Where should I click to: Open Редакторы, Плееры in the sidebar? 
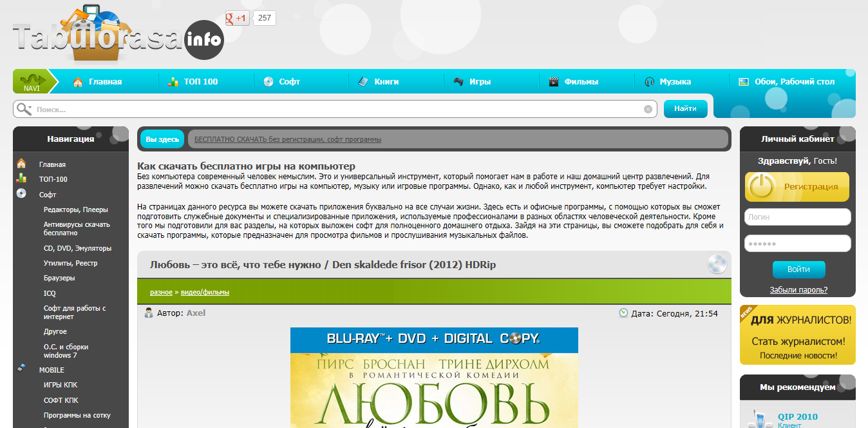76,209
